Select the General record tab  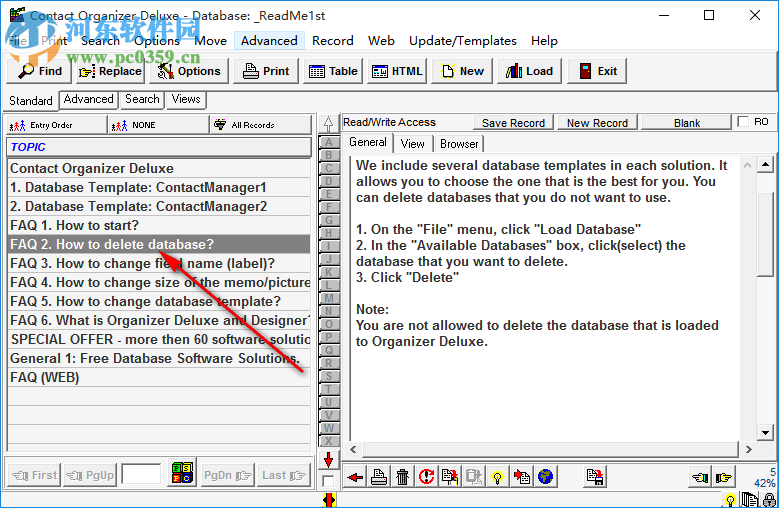[368, 143]
